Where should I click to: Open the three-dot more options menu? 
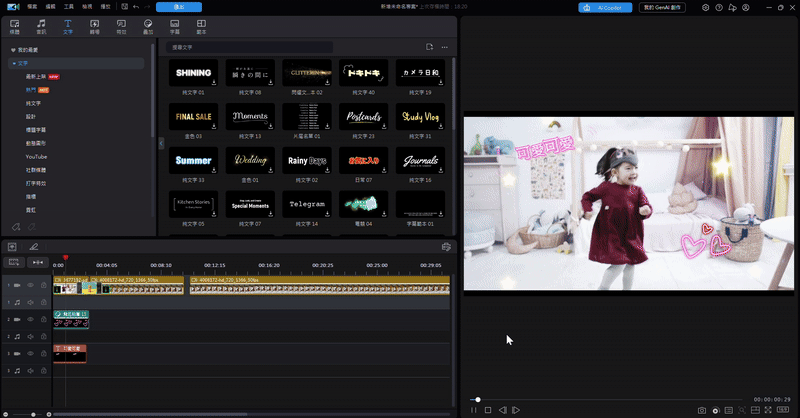pos(445,47)
